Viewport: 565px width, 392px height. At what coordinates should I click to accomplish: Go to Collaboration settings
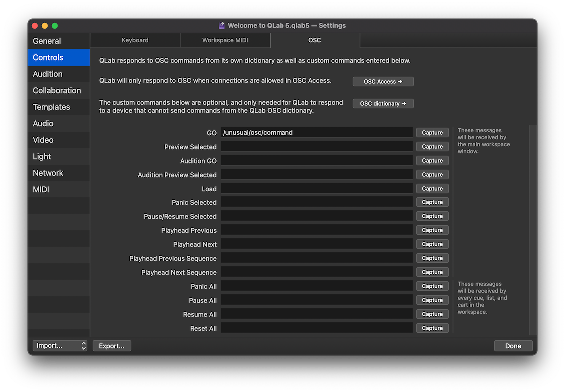[57, 91]
